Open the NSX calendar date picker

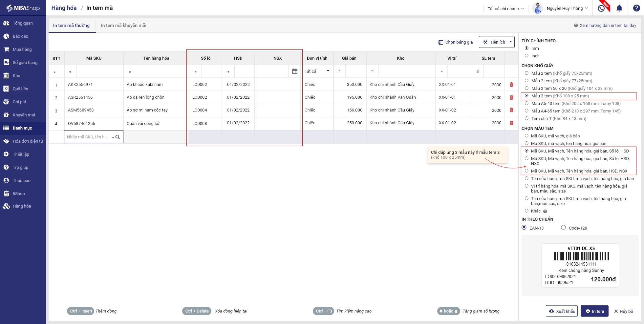(294, 71)
